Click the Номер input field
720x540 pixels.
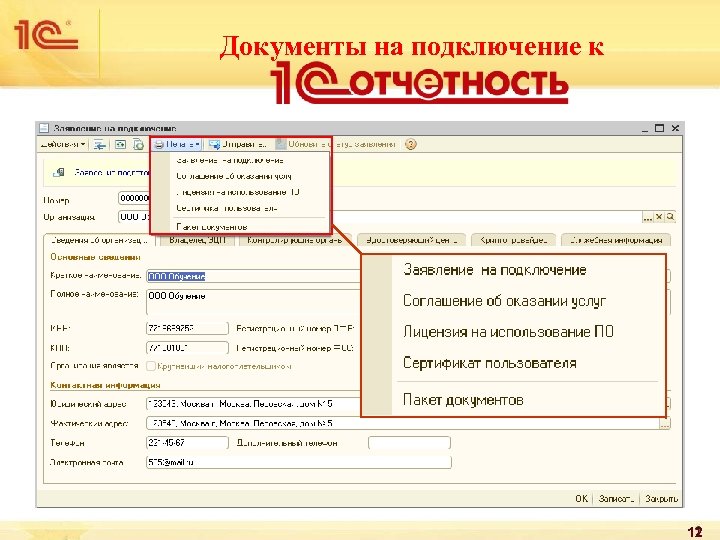(x=134, y=198)
